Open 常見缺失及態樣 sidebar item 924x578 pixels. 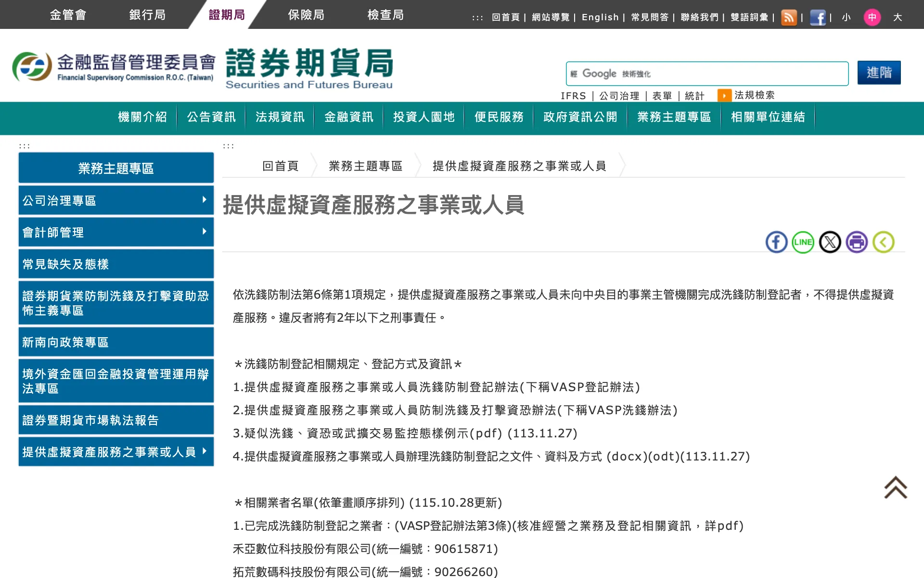tap(116, 264)
